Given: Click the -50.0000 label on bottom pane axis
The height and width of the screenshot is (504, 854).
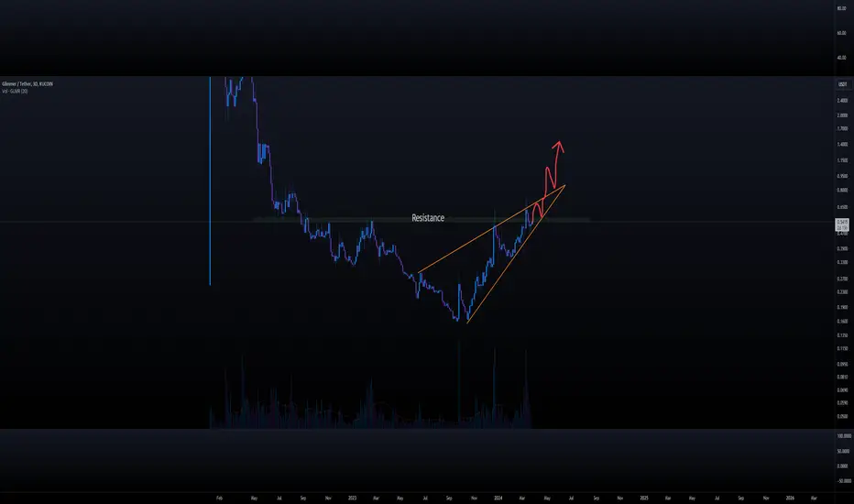Looking at the screenshot, I should 844,481.
